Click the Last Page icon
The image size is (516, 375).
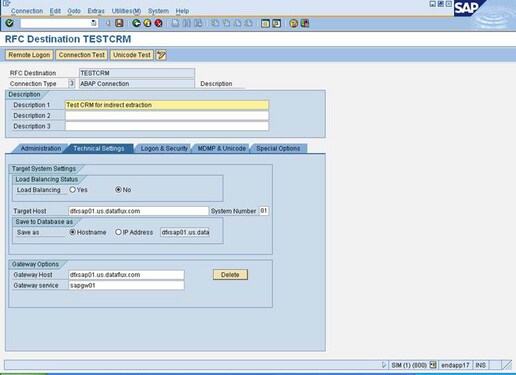click(x=249, y=23)
